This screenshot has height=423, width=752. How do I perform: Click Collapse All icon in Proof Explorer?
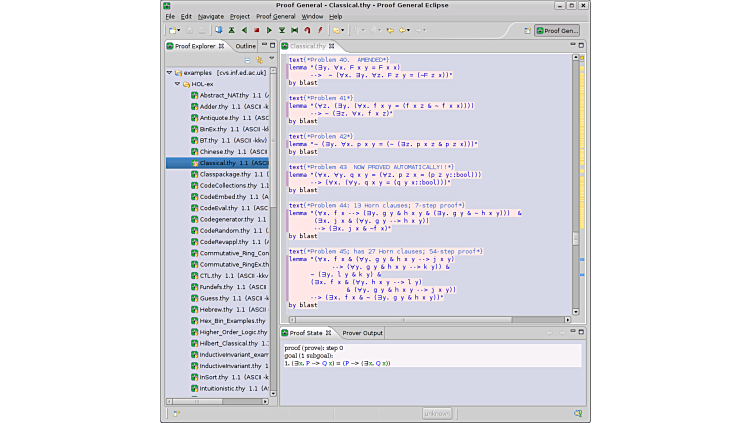(247, 60)
